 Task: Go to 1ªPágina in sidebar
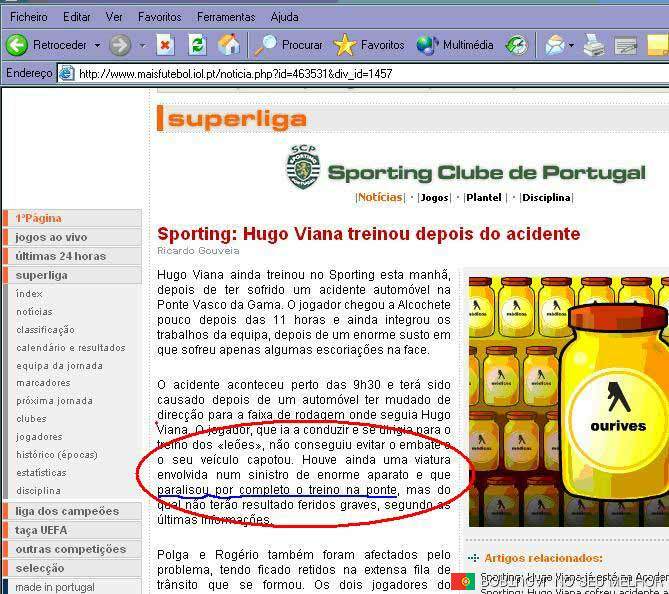72,218
